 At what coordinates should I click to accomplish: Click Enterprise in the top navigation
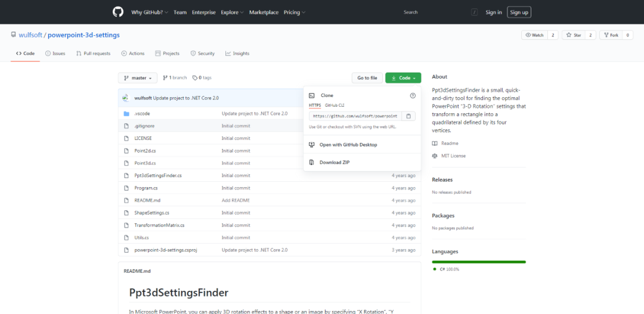204,13
